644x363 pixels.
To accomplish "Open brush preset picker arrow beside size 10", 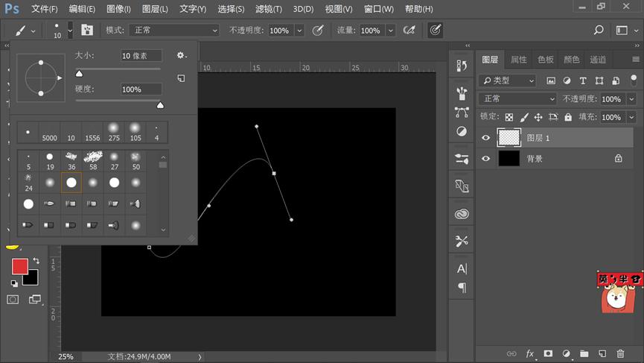I will (x=70, y=31).
